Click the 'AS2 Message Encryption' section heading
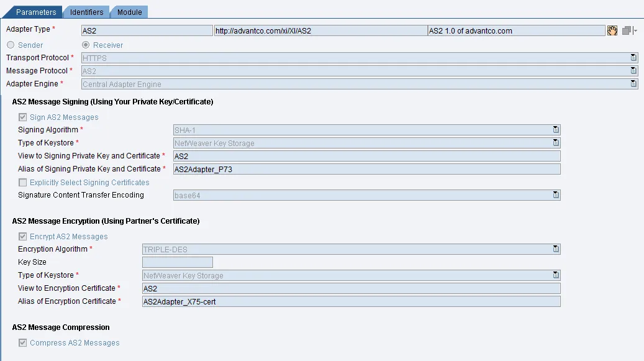This screenshot has height=361, width=644. click(106, 221)
